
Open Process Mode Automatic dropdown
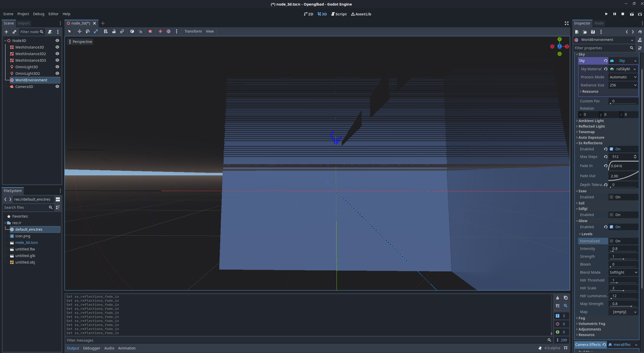coord(623,77)
